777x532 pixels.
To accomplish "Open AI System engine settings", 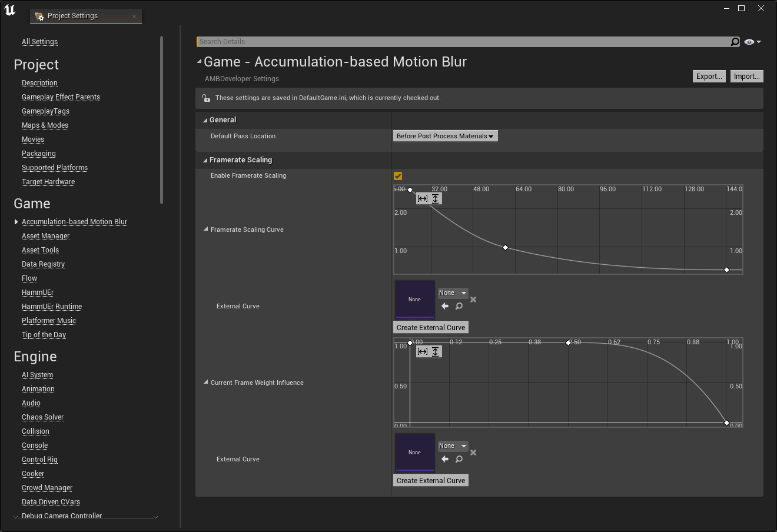I will click(x=37, y=375).
